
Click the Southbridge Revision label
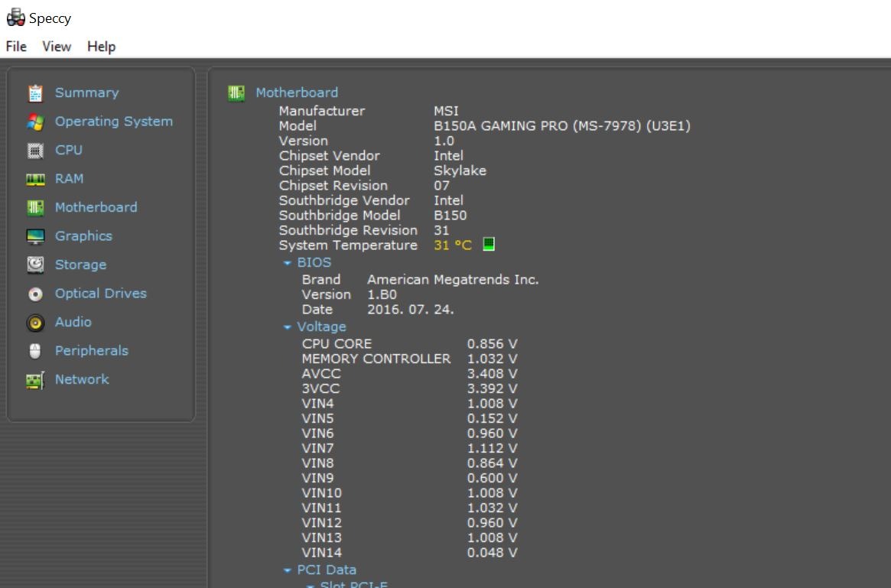348,231
